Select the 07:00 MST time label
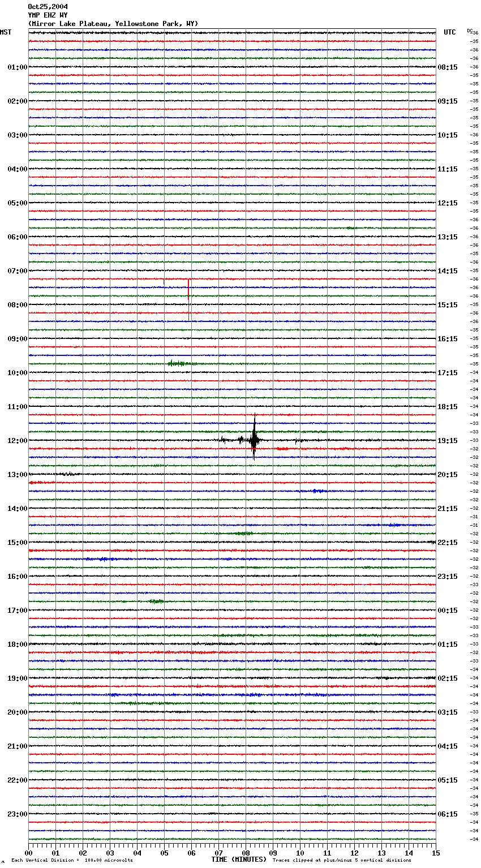Screen dimensions: 481x868 pyautogui.click(x=17, y=271)
